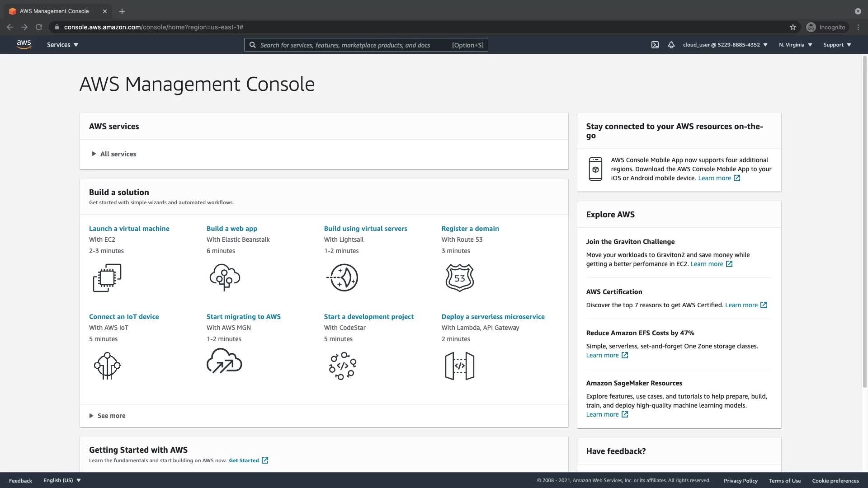The image size is (868, 488).
Task: Open the English (US) language dropdown
Action: 62,480
